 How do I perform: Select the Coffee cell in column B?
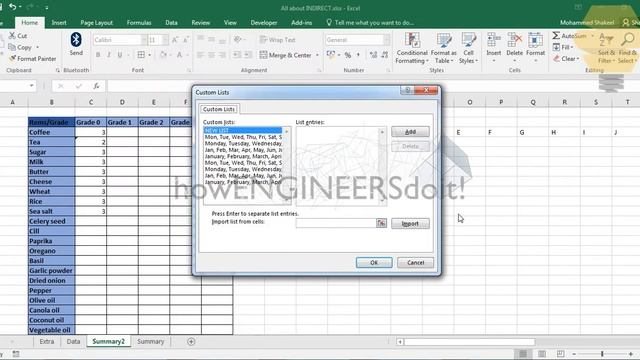coord(51,132)
